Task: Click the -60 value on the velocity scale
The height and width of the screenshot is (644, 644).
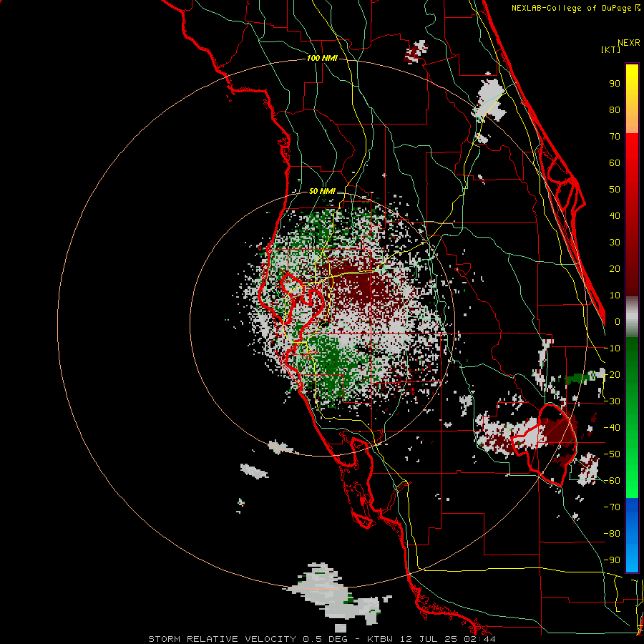Action: (x=612, y=481)
